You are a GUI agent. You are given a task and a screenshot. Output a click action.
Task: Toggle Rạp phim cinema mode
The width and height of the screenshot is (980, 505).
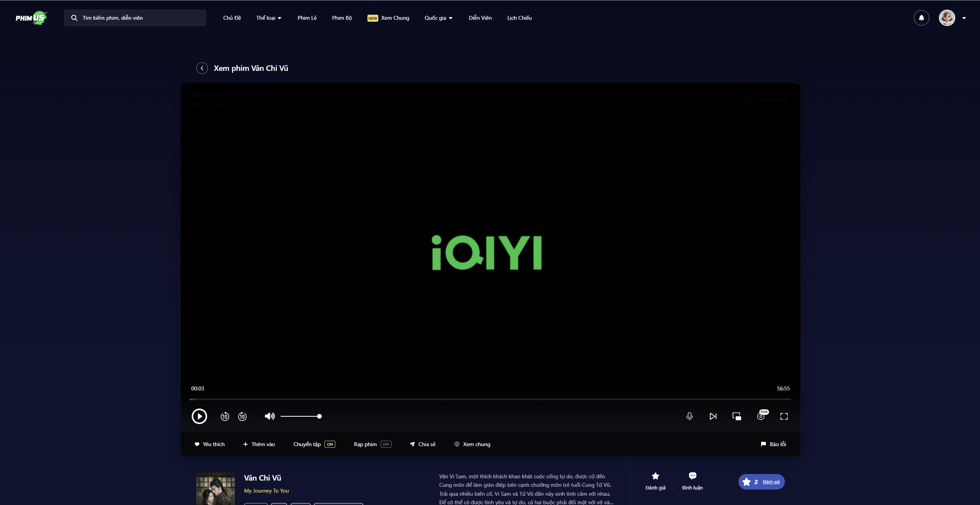pos(386,444)
